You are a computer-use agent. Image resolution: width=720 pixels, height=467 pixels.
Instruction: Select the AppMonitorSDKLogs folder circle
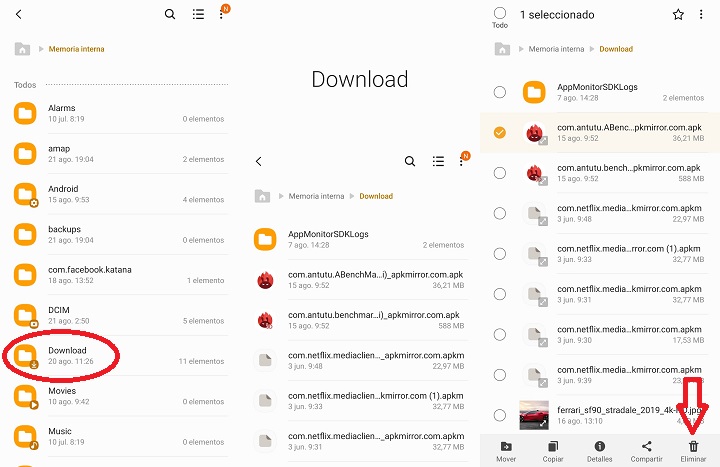500,92
